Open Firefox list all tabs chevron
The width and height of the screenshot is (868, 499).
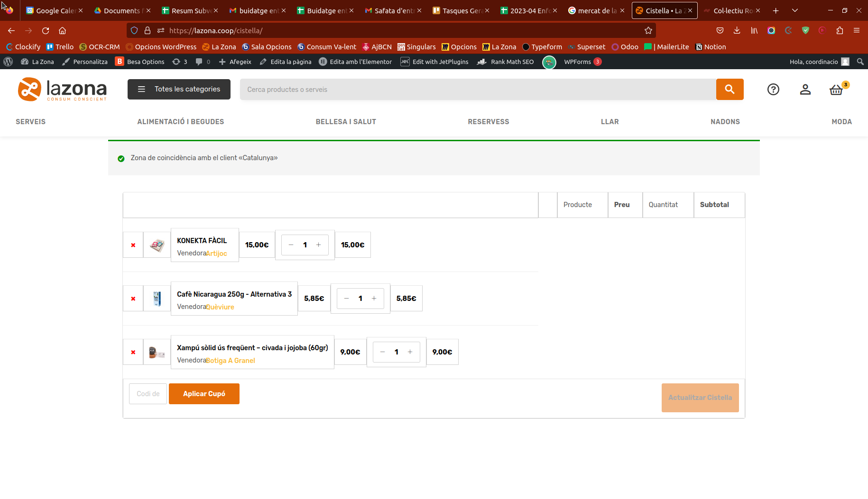click(x=795, y=10)
